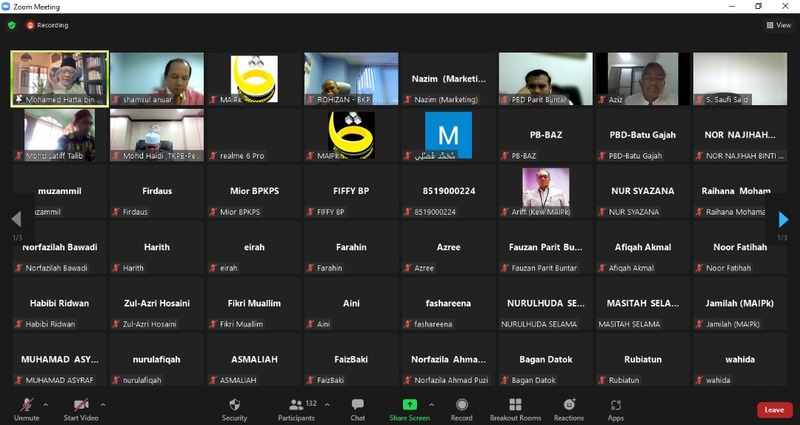
Task: Select Ariff (Kew MAIPk) profile picture tile
Action: [x=546, y=191]
